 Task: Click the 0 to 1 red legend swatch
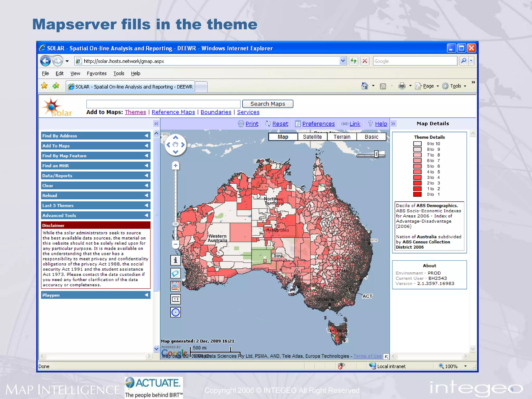(417, 194)
